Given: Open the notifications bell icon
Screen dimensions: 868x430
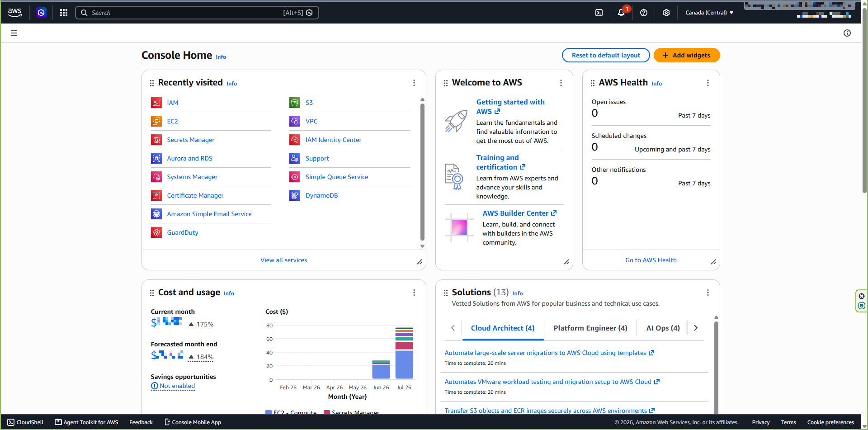Looking at the screenshot, I should (622, 13).
